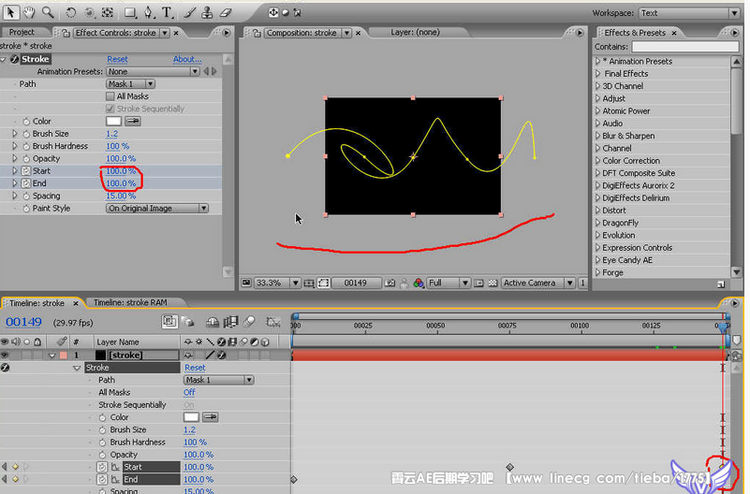
Task: Click the Draft 3D timeline button
Action: click(x=189, y=322)
